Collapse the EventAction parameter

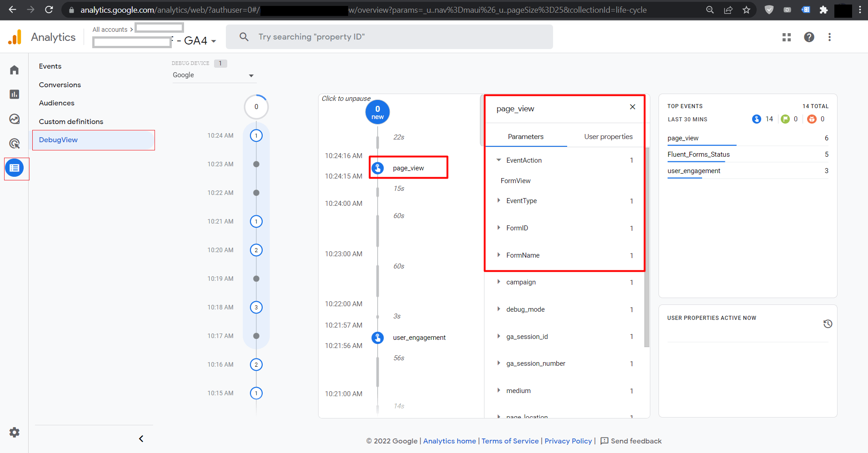coord(499,160)
